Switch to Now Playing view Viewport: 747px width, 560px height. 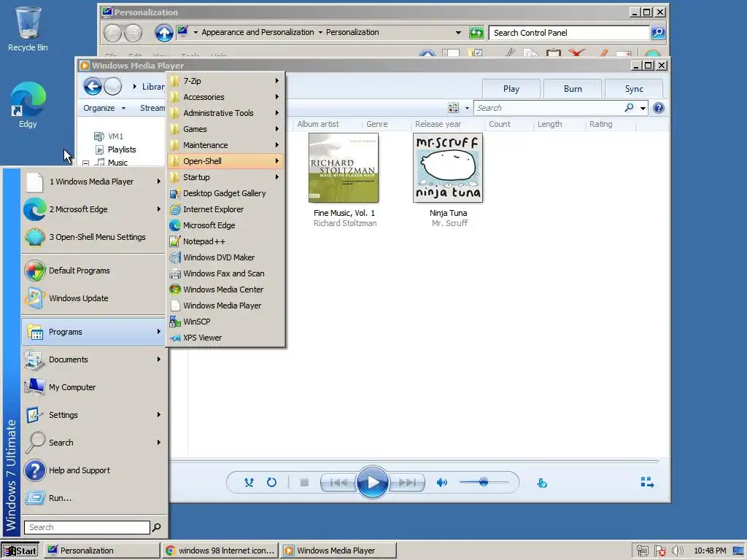coord(647,483)
